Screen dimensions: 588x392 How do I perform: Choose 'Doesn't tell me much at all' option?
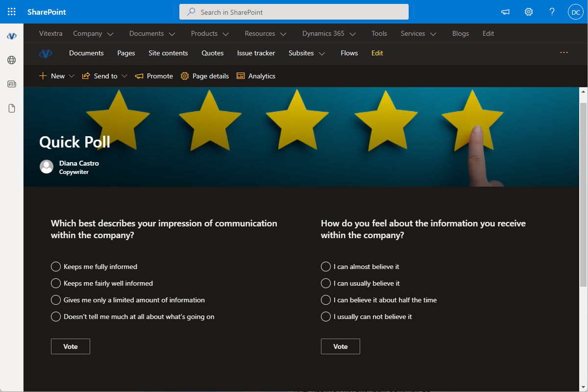pyautogui.click(x=56, y=317)
